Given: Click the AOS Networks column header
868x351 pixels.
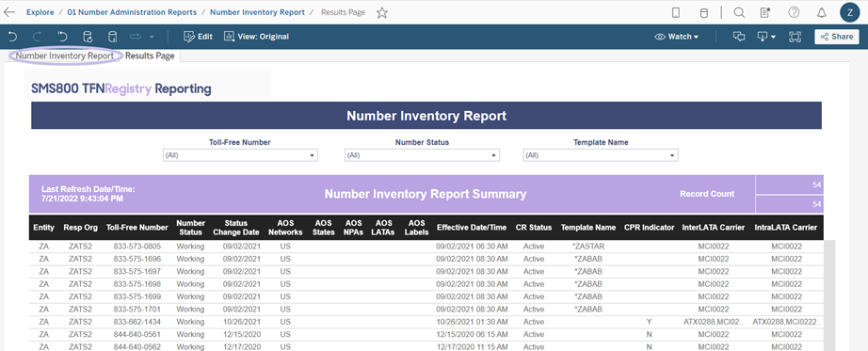Looking at the screenshot, I should [285, 228].
